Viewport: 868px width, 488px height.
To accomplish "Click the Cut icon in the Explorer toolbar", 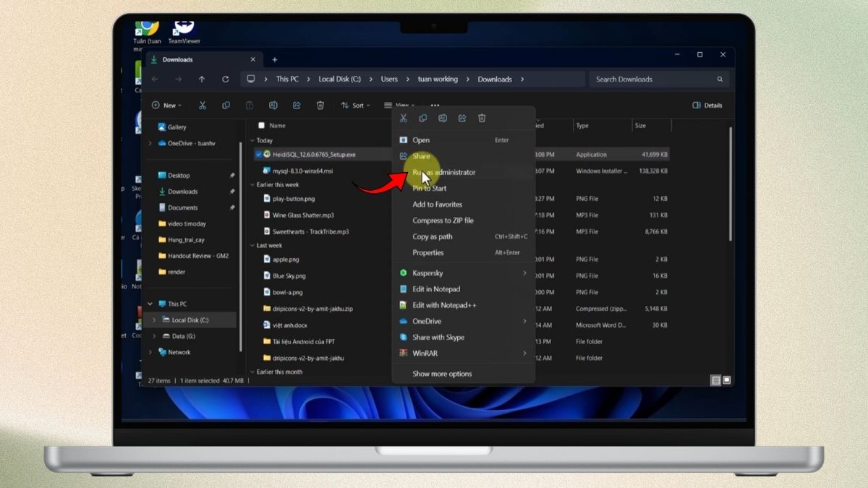I will point(203,106).
